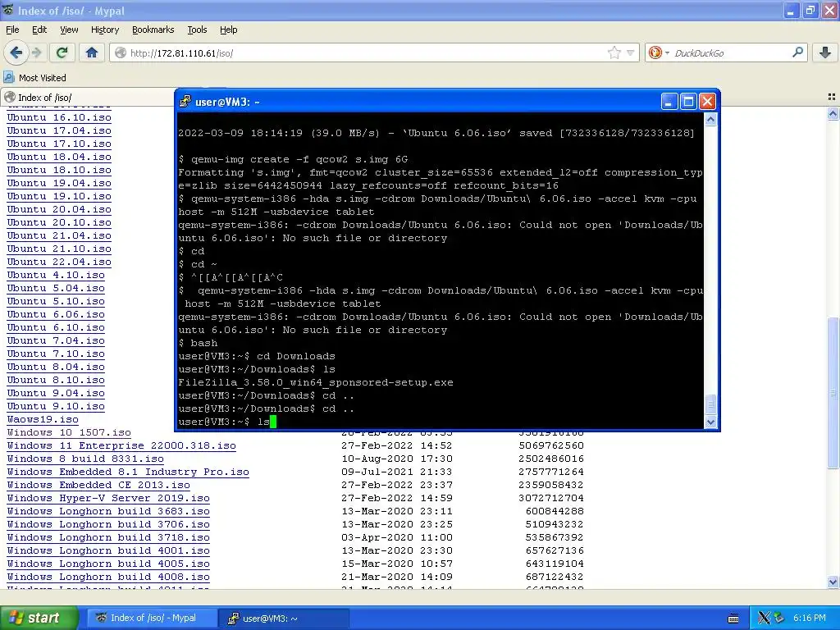This screenshot has width=840, height=630.
Task: Open the Ubuntu 16.10.iso link
Action: pyautogui.click(x=59, y=117)
